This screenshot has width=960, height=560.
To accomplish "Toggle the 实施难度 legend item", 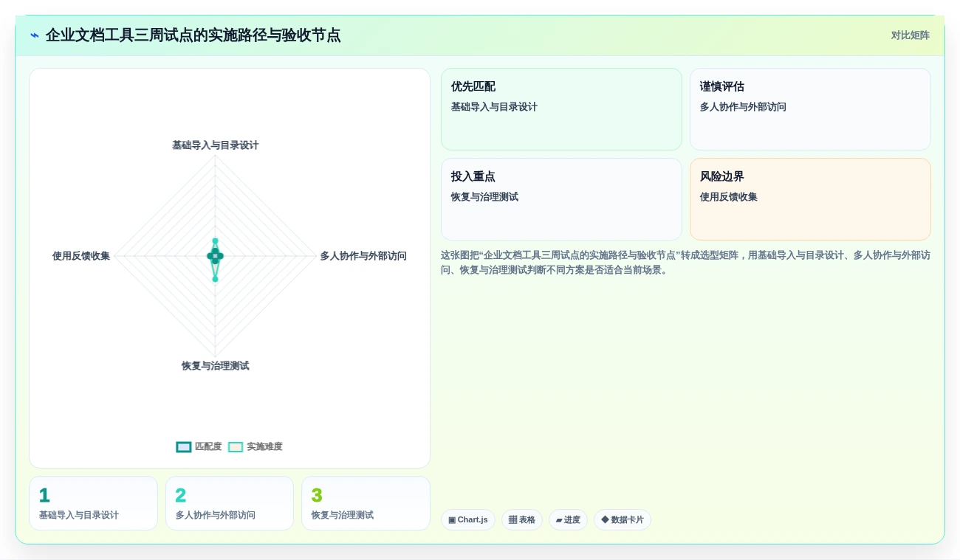I will coord(256,446).
